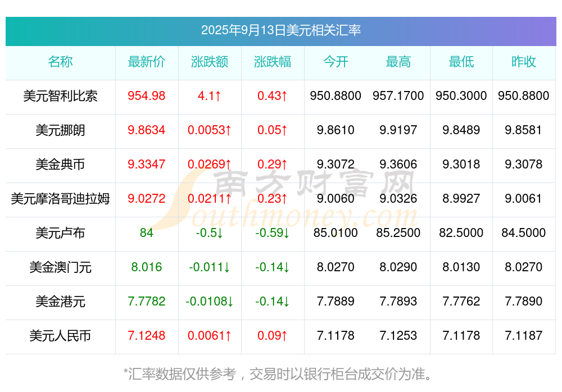Click change amount 0.0269↑

click(x=210, y=164)
